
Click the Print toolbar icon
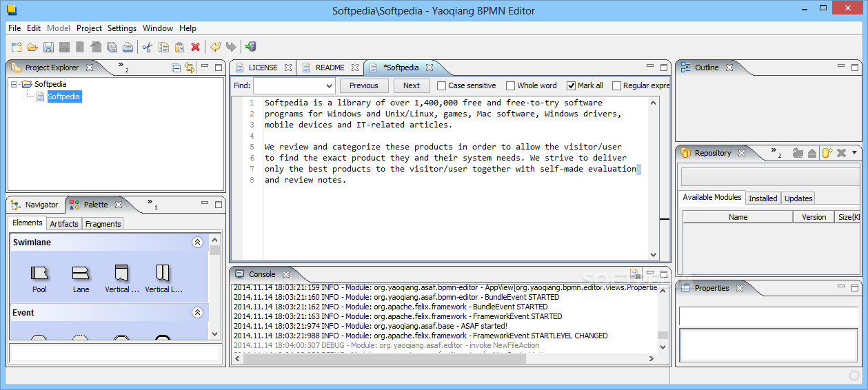(x=128, y=47)
